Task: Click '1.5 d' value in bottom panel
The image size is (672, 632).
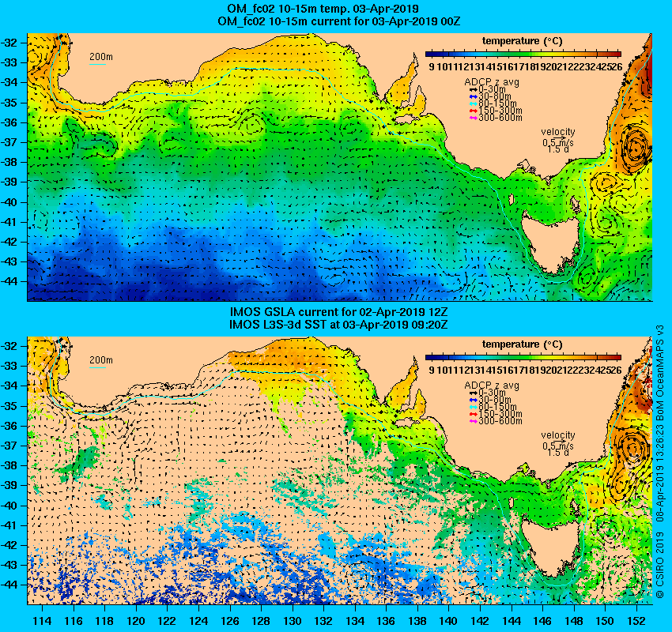Action: click(x=558, y=452)
